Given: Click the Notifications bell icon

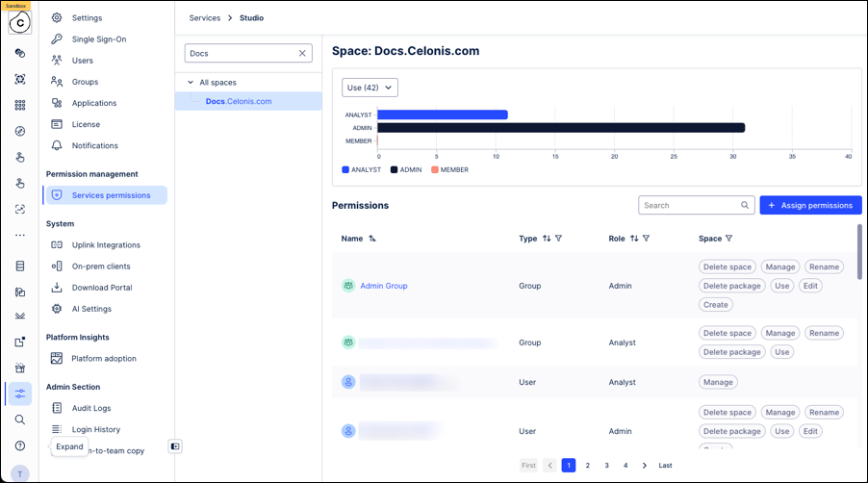Looking at the screenshot, I should (57, 145).
